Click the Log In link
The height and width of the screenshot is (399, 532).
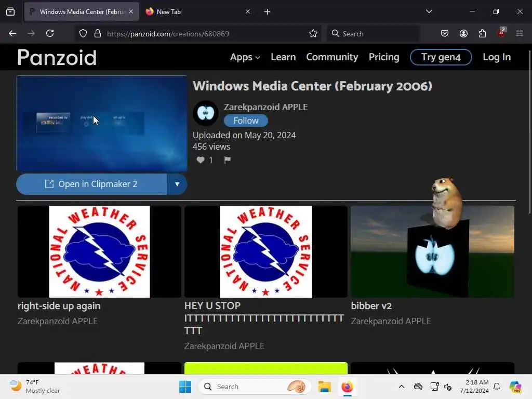point(497,57)
